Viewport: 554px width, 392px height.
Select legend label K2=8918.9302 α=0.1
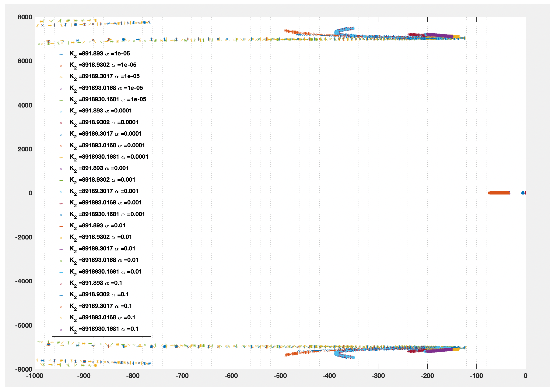click(x=99, y=295)
